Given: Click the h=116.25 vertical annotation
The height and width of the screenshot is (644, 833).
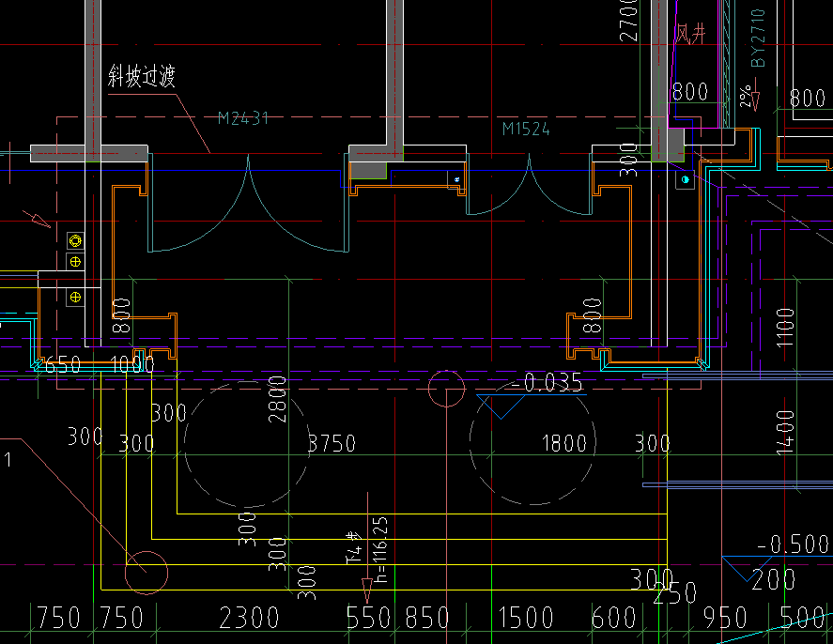Looking at the screenshot, I should (380, 548).
